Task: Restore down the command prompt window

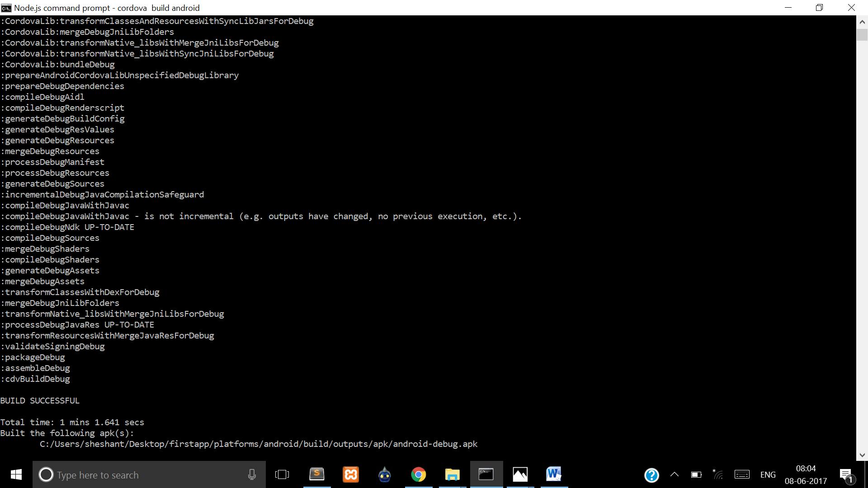Action: (819, 8)
